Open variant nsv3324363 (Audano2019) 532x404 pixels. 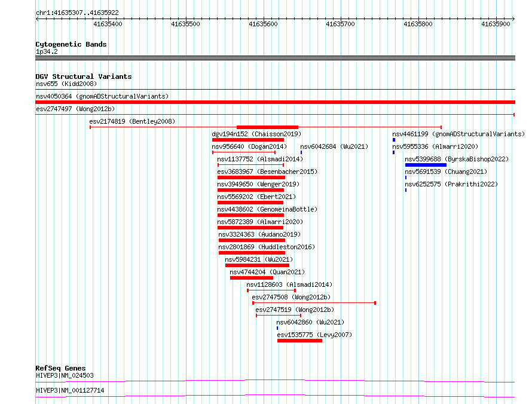point(259,234)
